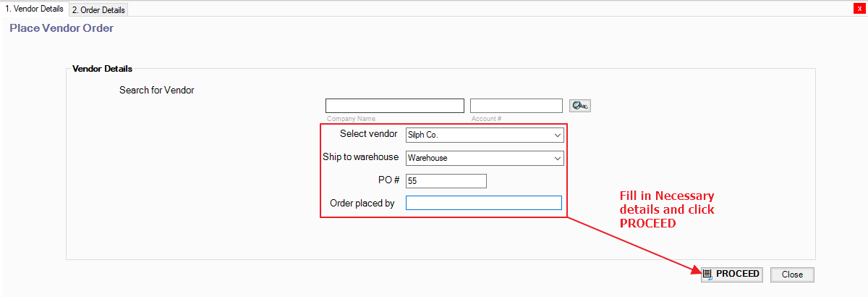Viewport: 868px width, 297px height.
Task: Open the Select vendor dropdown arrow
Action: [556, 135]
